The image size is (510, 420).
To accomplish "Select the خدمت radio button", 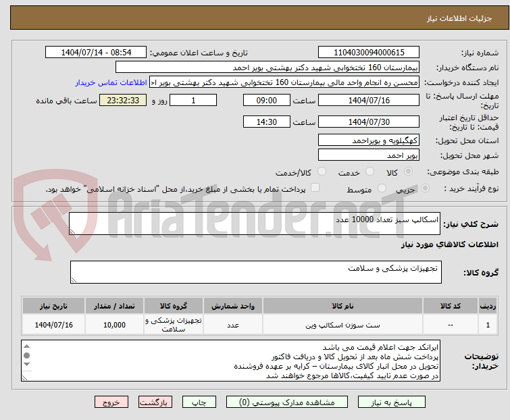I will (369, 172).
